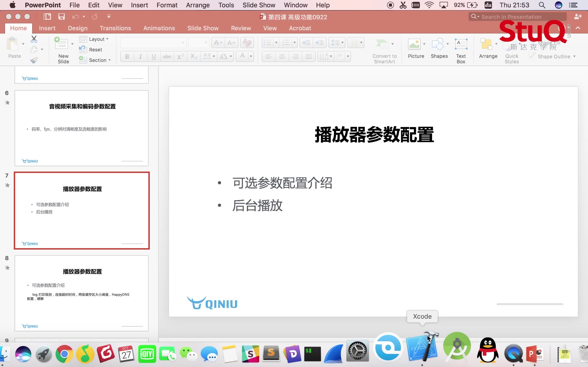Click the font color button

point(242,56)
